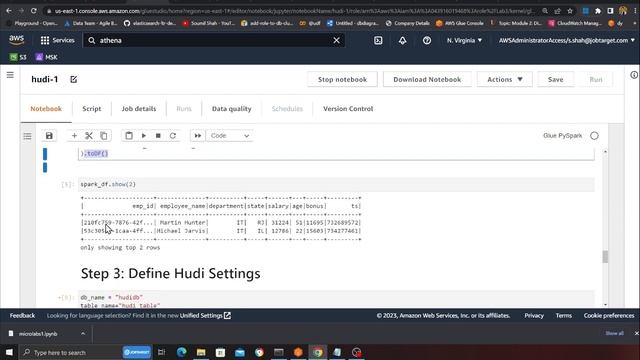Expand microlabs1.ipynb download options chevron

(x=83, y=333)
